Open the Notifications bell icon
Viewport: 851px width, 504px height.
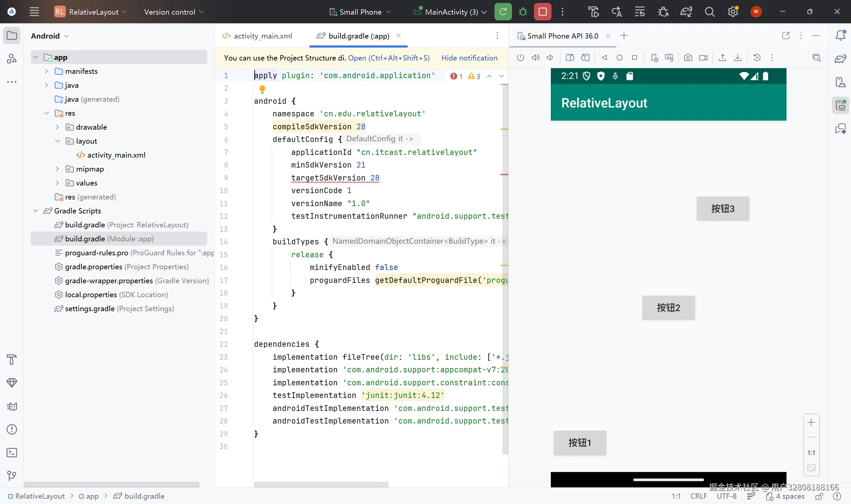pos(840,36)
